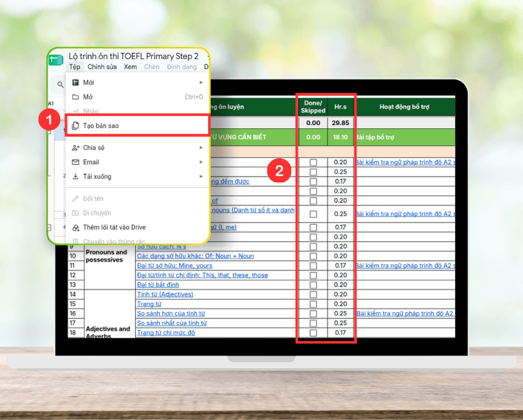Open the Sở hữu cách: N's link
523x420 pixels.
point(161,247)
